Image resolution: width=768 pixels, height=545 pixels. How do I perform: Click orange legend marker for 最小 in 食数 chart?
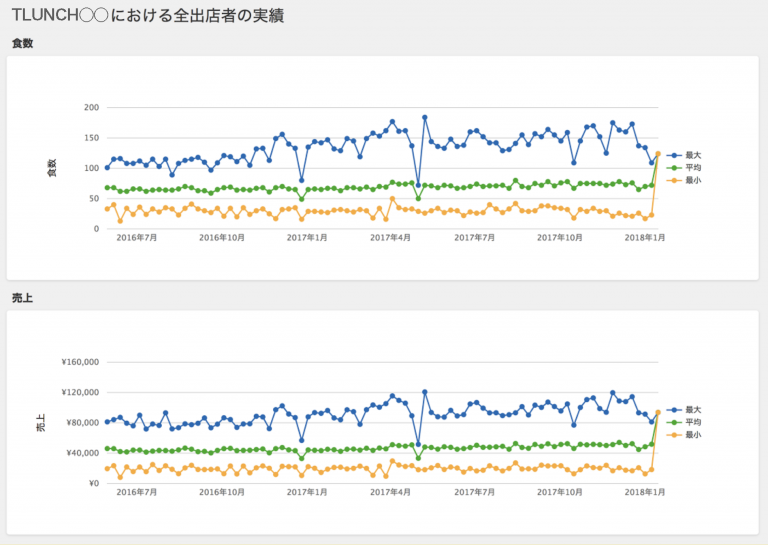coord(674,180)
